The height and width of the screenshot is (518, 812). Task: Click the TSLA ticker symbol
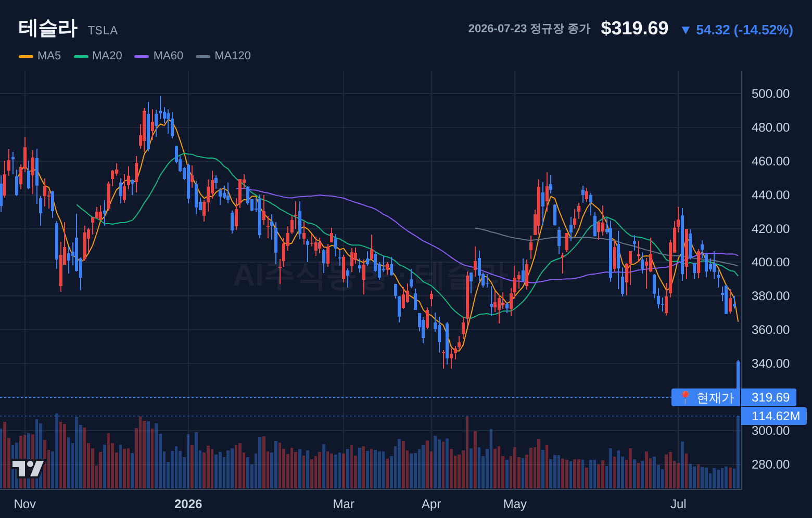click(x=103, y=31)
